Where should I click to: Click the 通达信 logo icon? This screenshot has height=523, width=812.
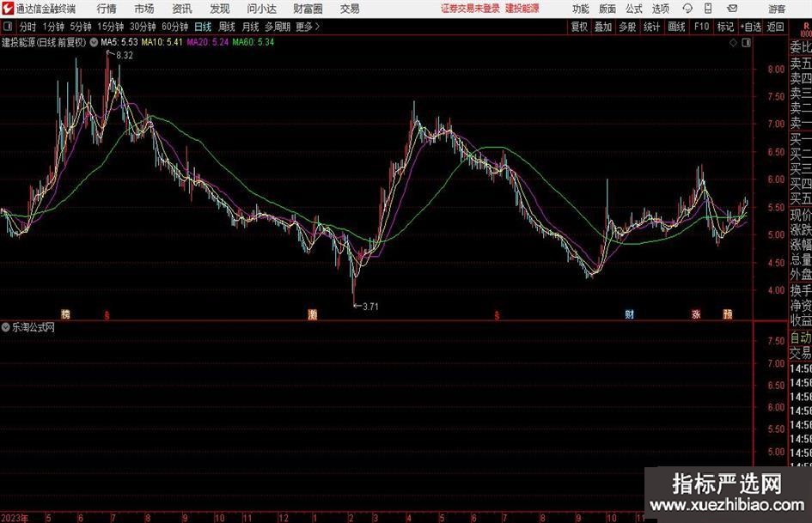[x=8, y=8]
